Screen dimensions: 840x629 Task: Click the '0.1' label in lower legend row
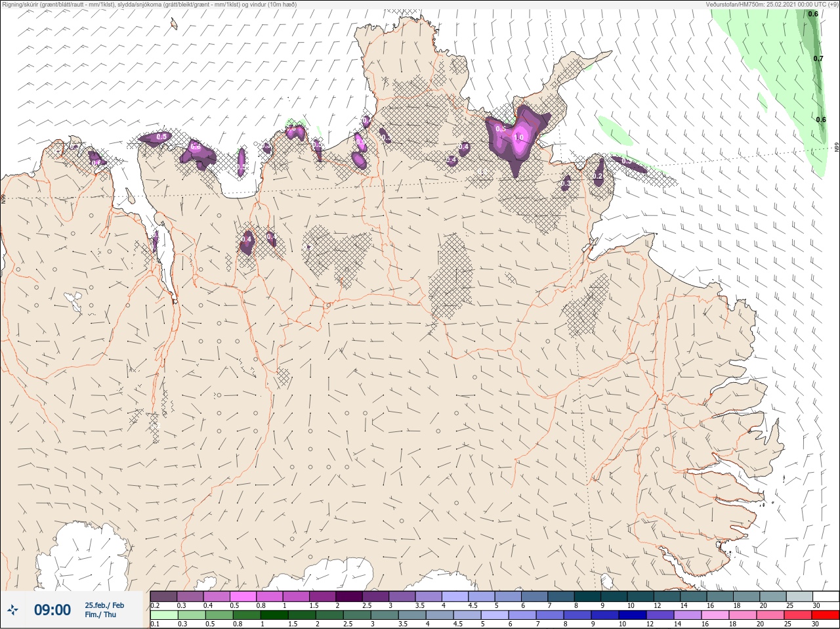click(x=155, y=624)
